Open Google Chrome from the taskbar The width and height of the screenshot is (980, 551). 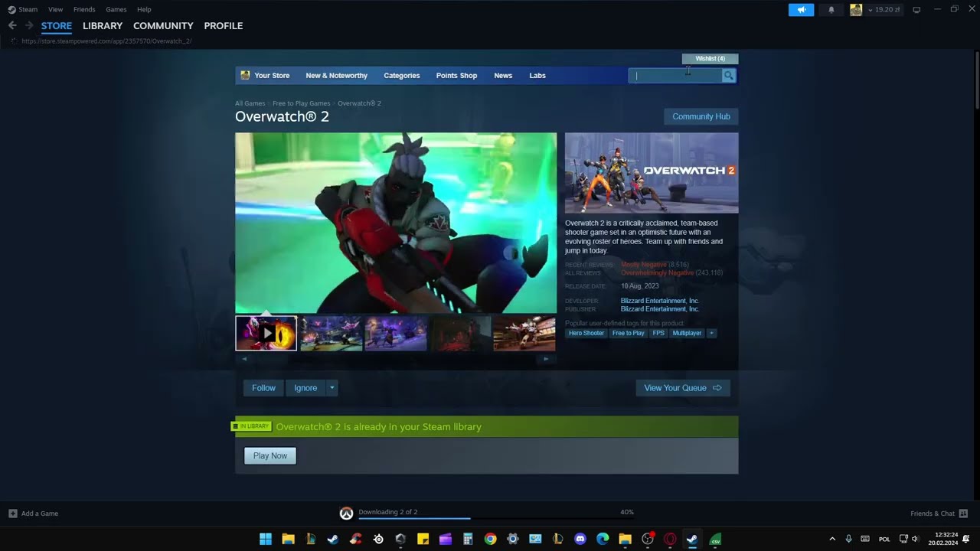point(490,539)
